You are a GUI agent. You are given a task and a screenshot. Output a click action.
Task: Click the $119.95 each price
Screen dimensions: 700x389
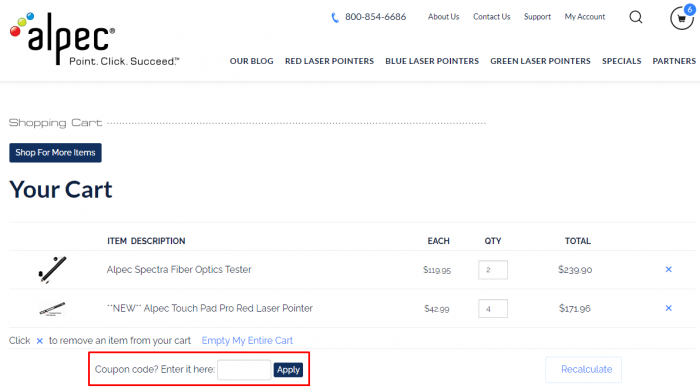[437, 270]
